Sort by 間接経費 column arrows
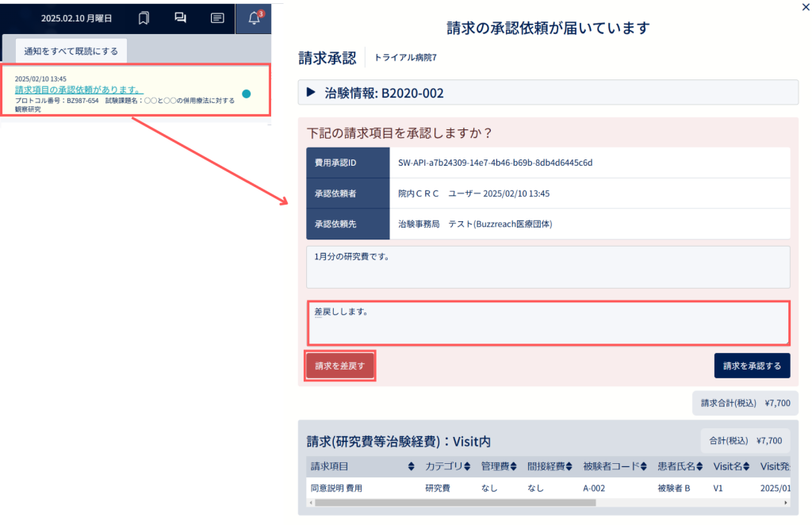 569,466
